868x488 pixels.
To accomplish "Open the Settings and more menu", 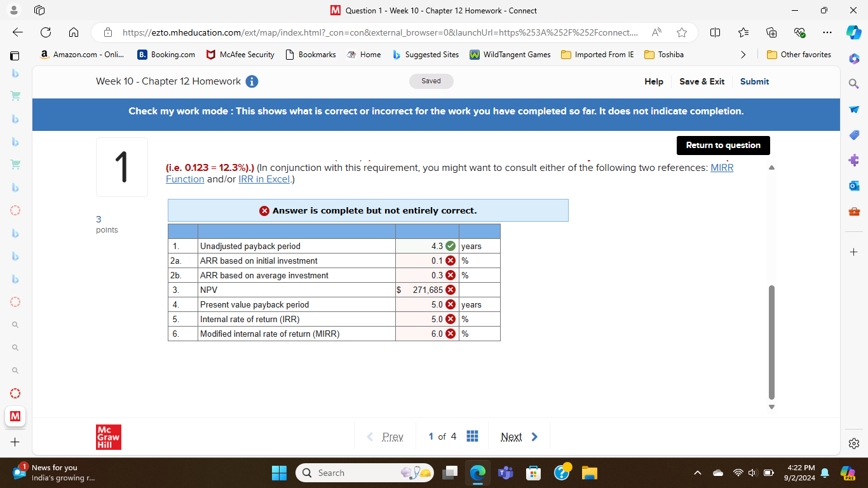I will coord(827,32).
